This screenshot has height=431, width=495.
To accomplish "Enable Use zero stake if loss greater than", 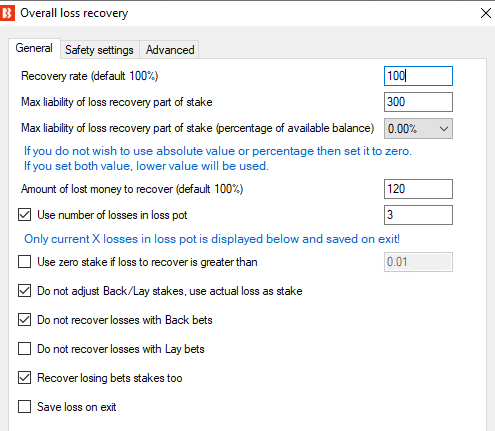I will (25, 262).
